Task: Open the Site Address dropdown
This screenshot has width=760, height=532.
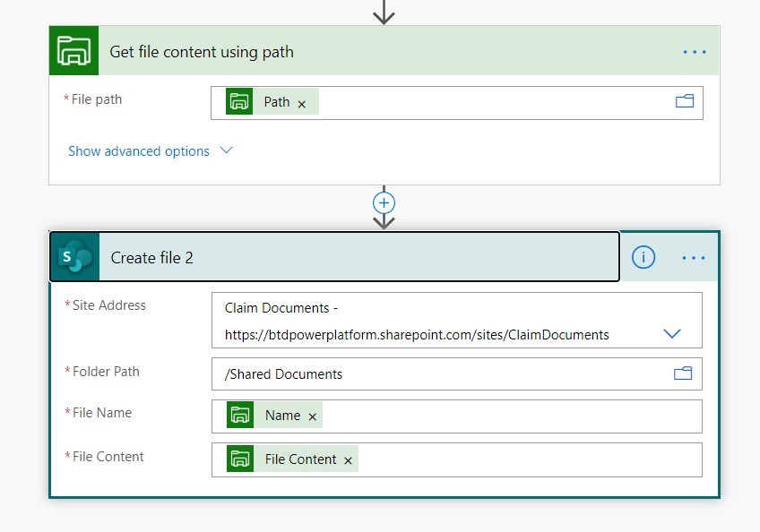Action: pyautogui.click(x=672, y=334)
